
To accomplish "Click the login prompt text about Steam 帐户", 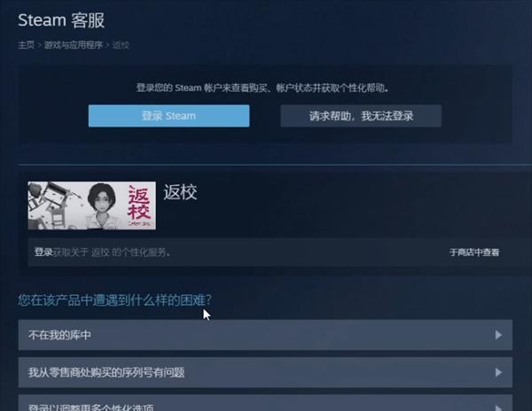I will point(263,88).
